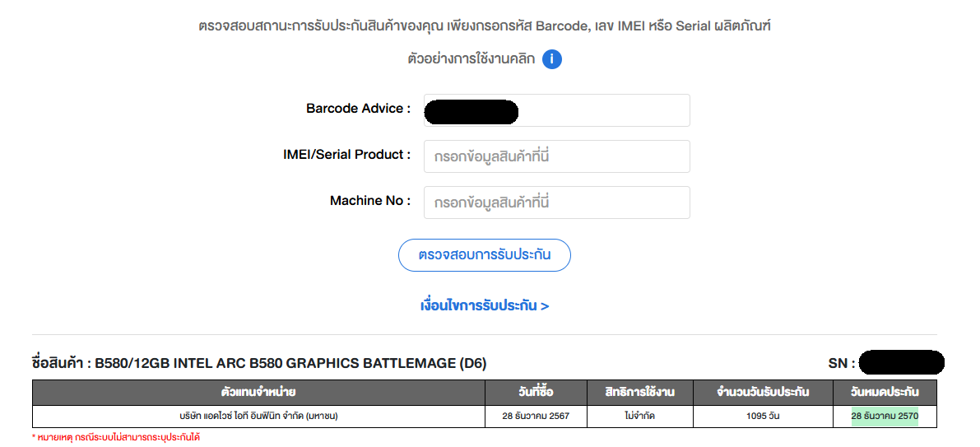
Task: Click the วันที่ซื้อ column header
Action: pyautogui.click(x=536, y=392)
